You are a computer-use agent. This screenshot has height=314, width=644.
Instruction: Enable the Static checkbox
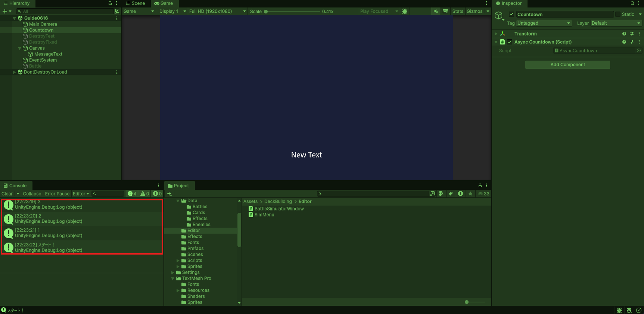coord(618,14)
